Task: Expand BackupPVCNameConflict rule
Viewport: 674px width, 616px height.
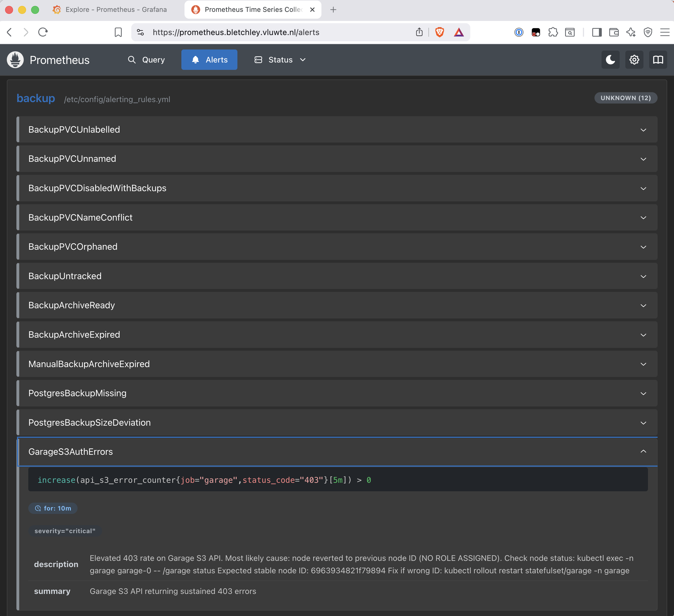Action: [x=337, y=217]
